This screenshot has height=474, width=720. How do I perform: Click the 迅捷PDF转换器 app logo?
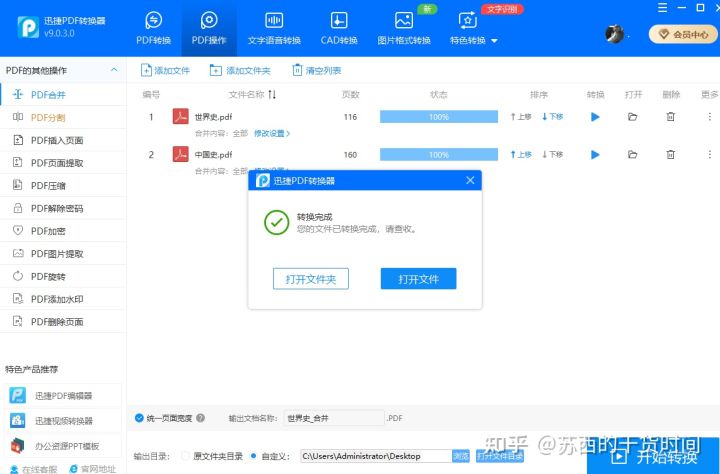(x=28, y=27)
